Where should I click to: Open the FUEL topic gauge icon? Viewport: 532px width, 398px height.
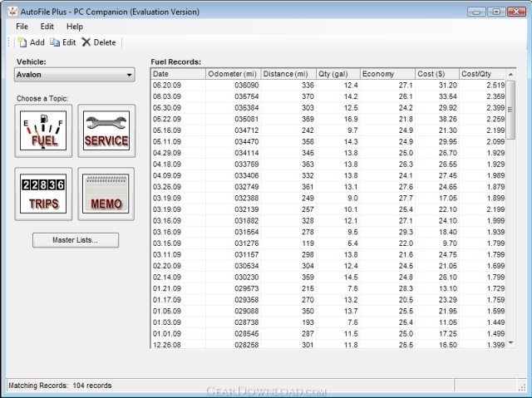43,130
